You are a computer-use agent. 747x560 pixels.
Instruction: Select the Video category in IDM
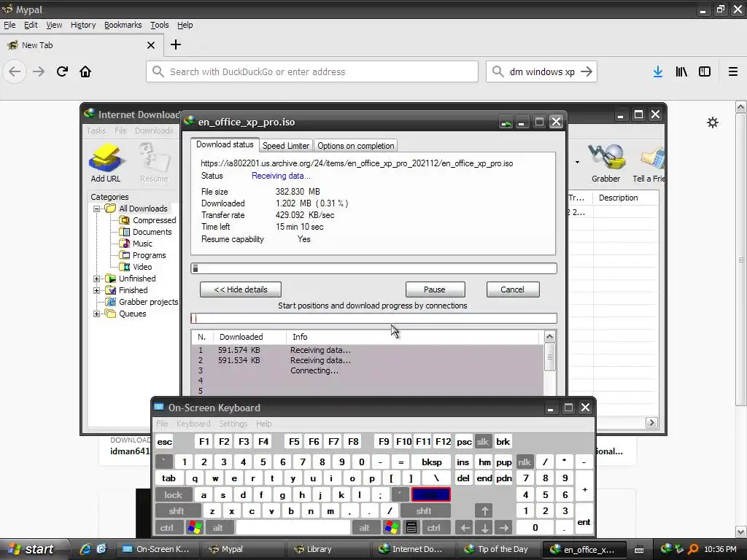click(x=142, y=267)
